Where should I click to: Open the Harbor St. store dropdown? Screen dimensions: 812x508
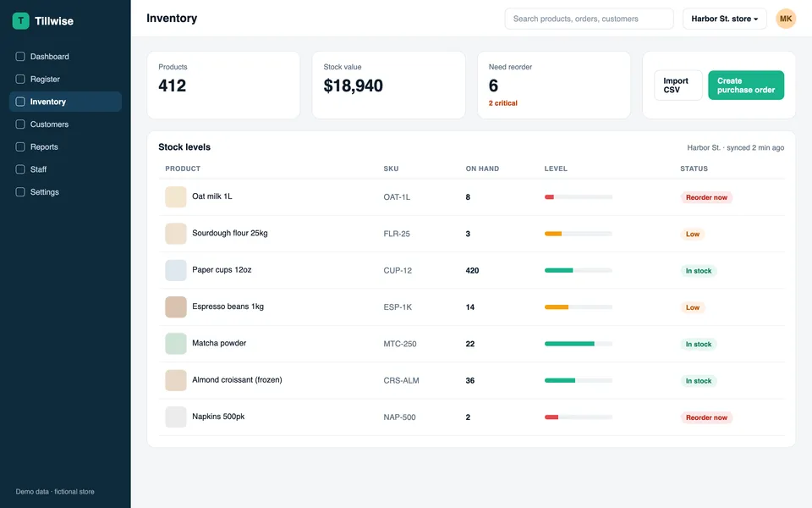point(725,19)
